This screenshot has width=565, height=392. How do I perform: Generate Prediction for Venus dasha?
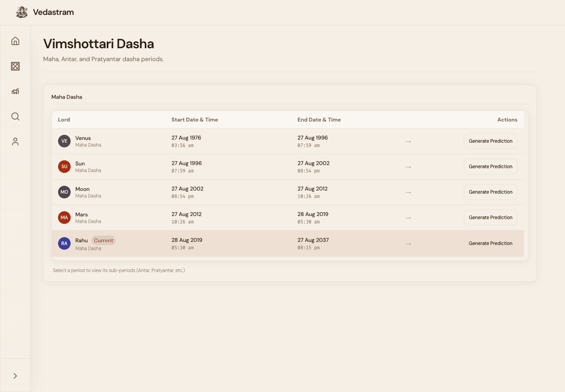point(490,141)
